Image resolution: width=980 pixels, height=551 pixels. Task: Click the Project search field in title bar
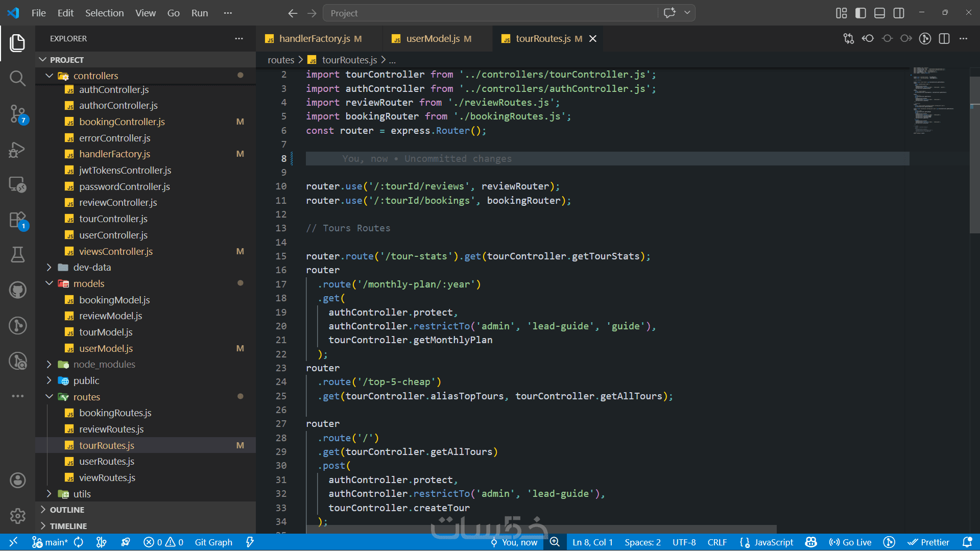click(x=490, y=13)
